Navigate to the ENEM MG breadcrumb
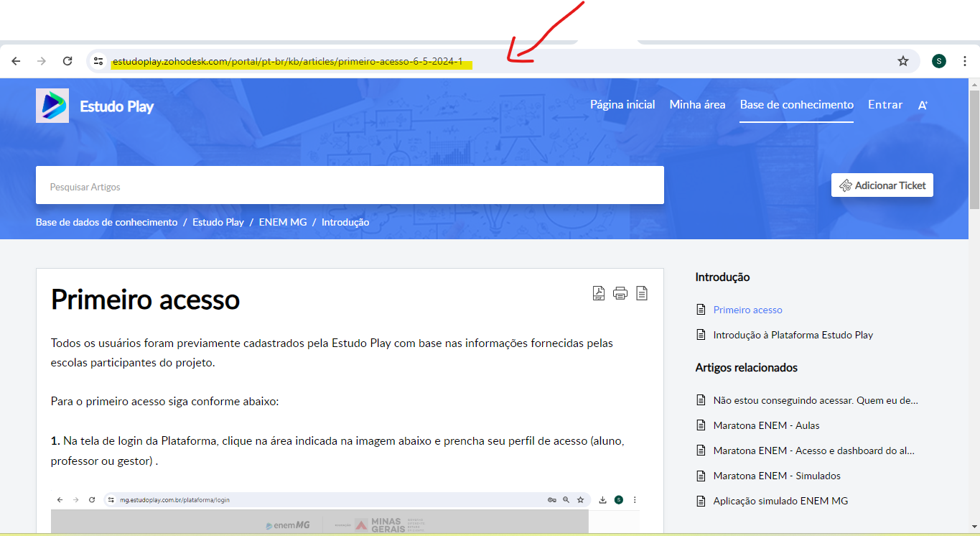Screen dimensions: 980x536 coord(283,223)
